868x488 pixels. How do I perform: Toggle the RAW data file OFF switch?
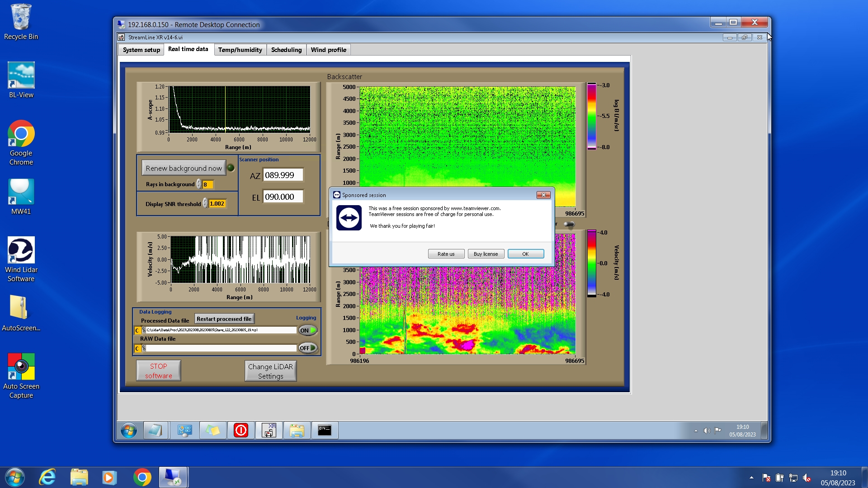point(308,348)
